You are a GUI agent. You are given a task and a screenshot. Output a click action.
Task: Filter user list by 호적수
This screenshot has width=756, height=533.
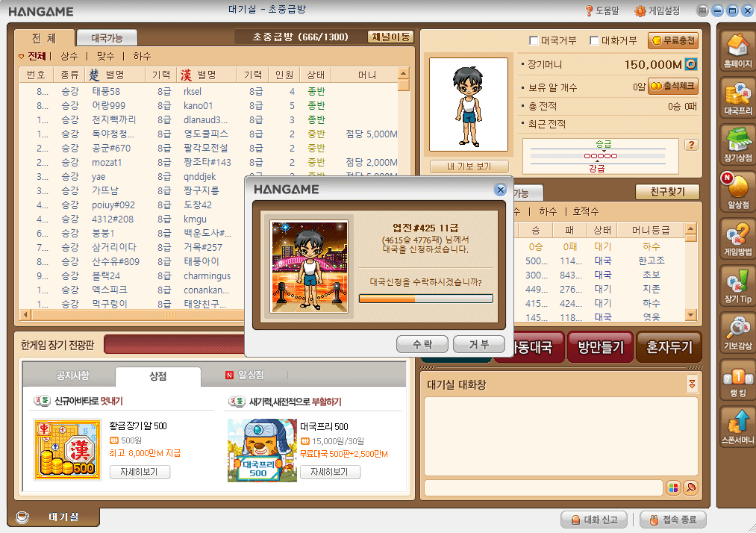coord(585,211)
